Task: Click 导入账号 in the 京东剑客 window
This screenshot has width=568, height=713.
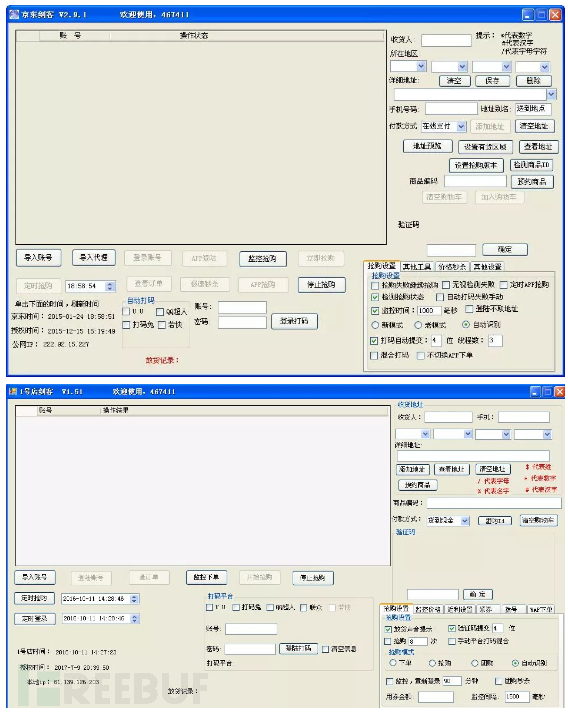Action: click(x=38, y=258)
